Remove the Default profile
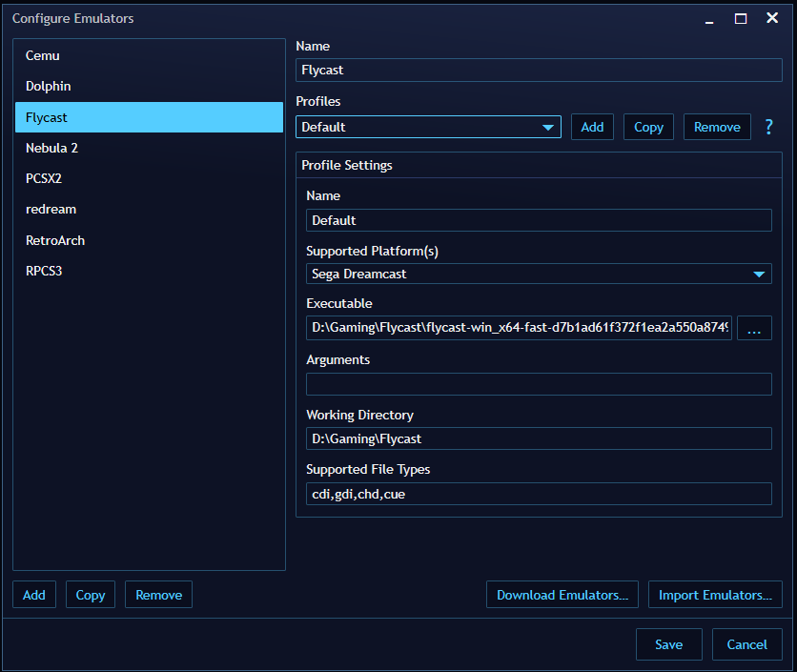The height and width of the screenshot is (672, 797). (717, 126)
